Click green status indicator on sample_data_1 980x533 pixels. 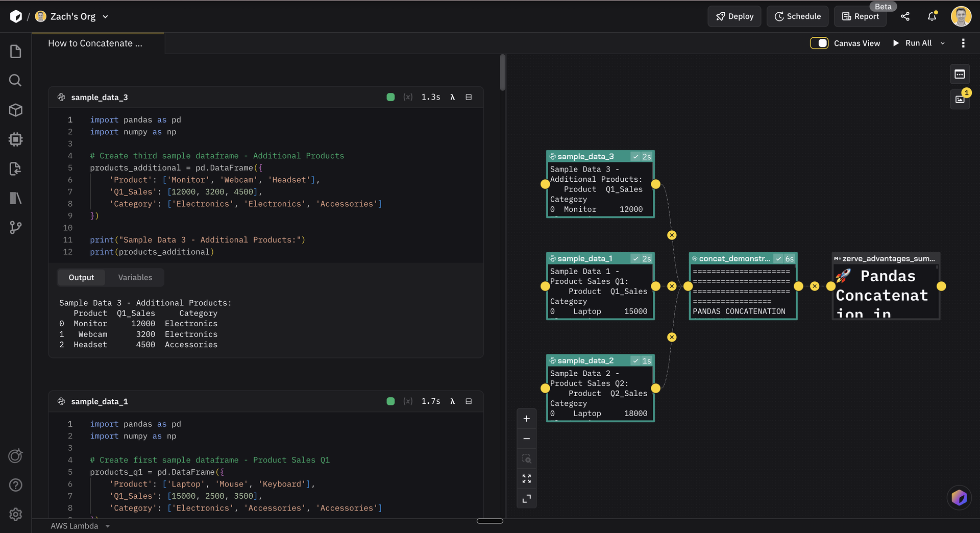click(390, 401)
